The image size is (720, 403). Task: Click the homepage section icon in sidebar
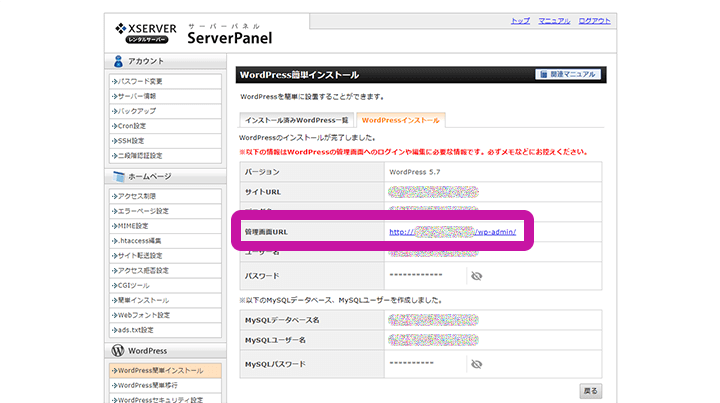[118, 176]
